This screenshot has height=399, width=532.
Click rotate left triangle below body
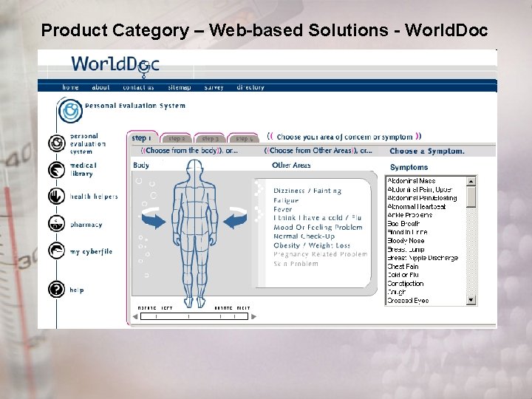[x=135, y=316]
